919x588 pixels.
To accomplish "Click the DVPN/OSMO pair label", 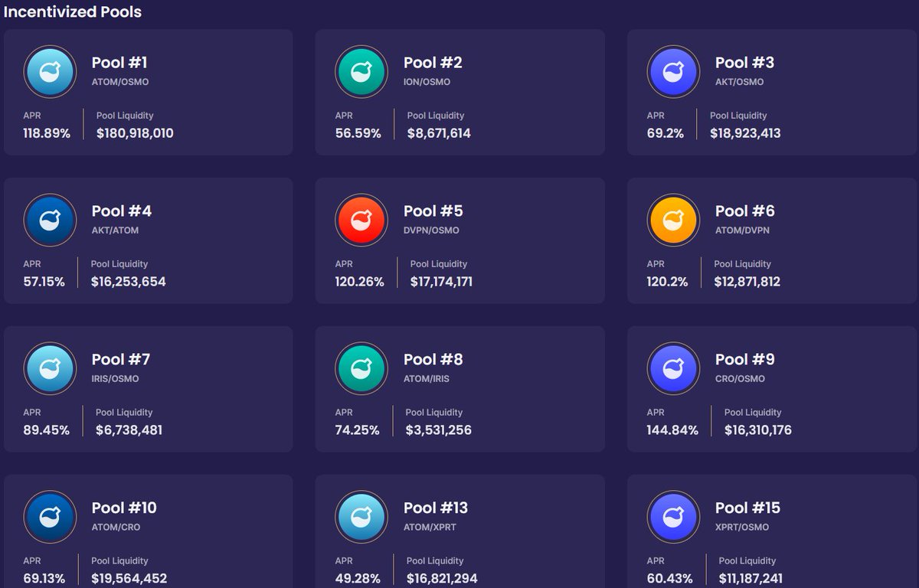I will (x=431, y=230).
